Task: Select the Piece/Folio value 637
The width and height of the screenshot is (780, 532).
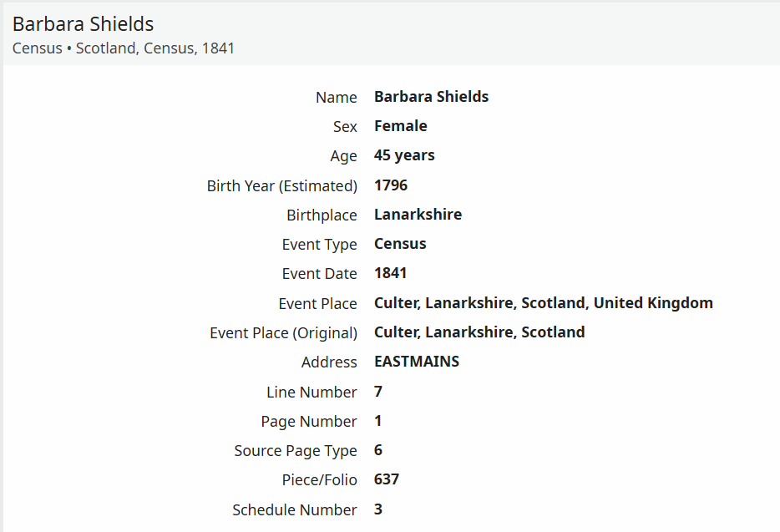Action: [387, 479]
